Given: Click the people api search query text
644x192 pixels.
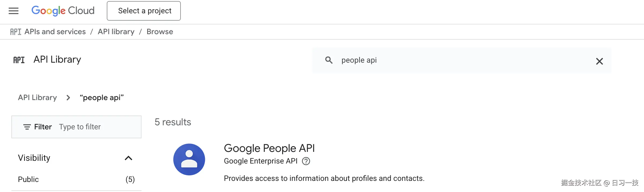Looking at the screenshot, I should [359, 60].
